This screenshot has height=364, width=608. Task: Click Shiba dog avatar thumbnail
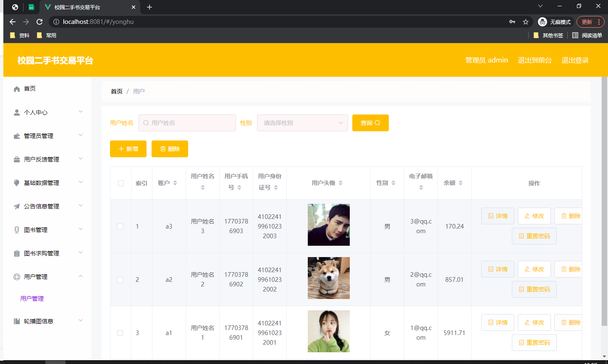tap(329, 278)
